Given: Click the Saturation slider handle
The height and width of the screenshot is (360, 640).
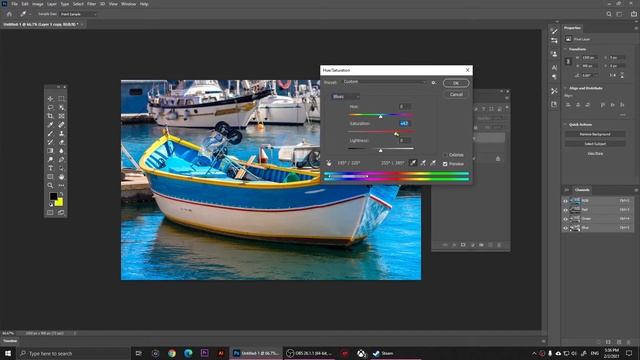Looking at the screenshot, I should 396,133.
